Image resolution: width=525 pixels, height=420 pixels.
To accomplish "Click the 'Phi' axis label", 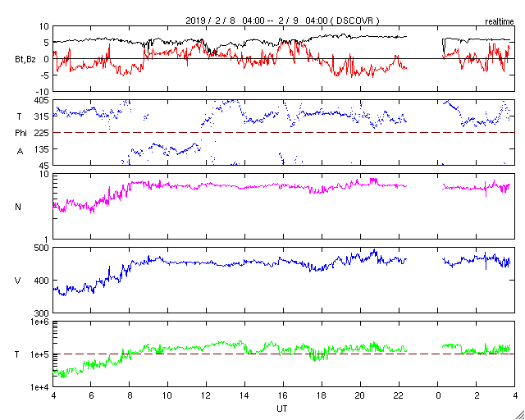I will click(21, 134).
